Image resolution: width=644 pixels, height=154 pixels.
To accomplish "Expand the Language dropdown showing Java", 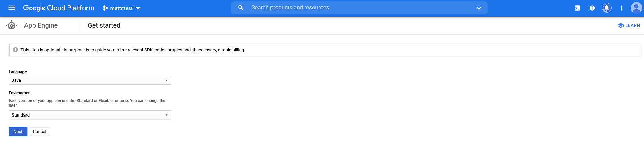I will coord(90,80).
